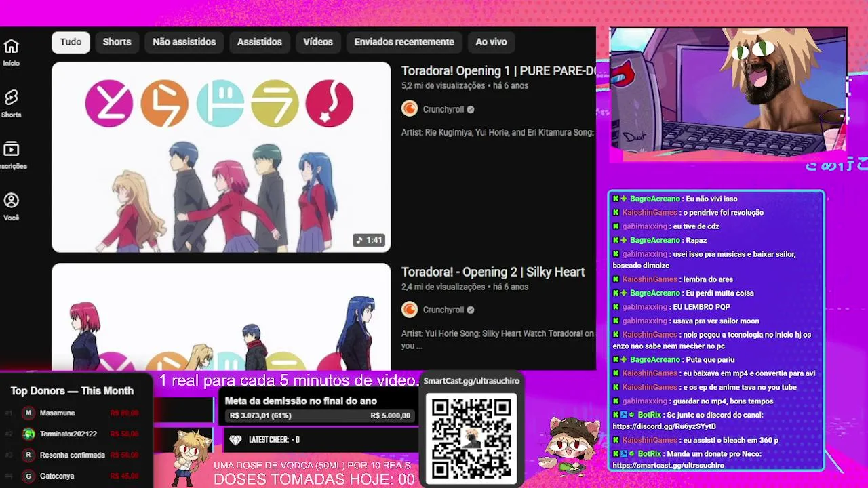This screenshot has width=868, height=488.
Task: Click Terminator202122's donor avatar
Action: coord(28,434)
